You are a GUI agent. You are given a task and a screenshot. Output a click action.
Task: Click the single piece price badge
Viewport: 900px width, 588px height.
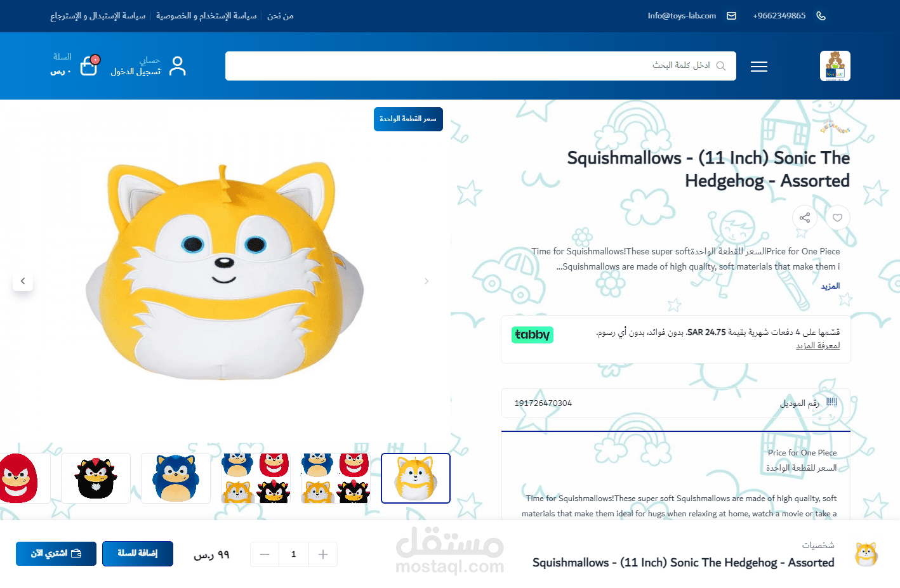[408, 119]
